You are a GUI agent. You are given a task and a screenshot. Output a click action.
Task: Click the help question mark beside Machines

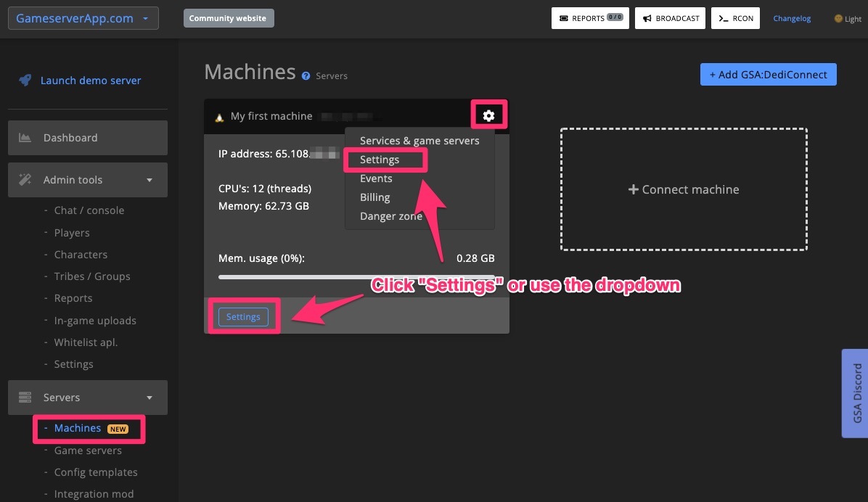306,76
